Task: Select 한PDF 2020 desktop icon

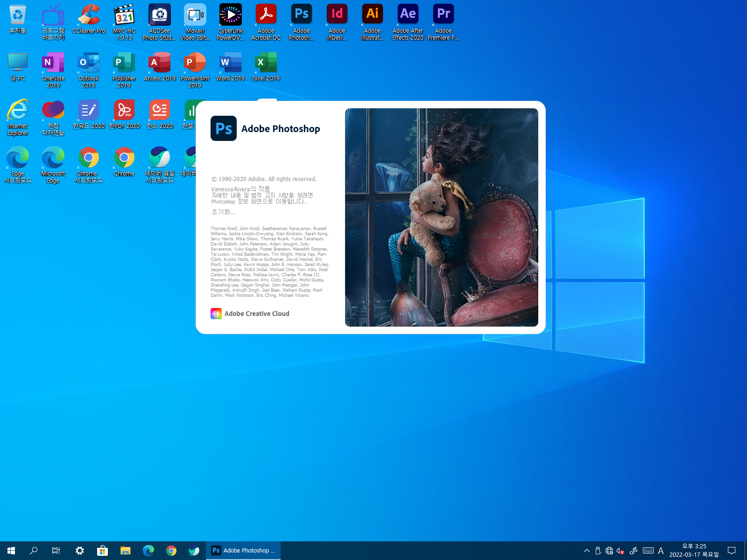Action: 124,115
